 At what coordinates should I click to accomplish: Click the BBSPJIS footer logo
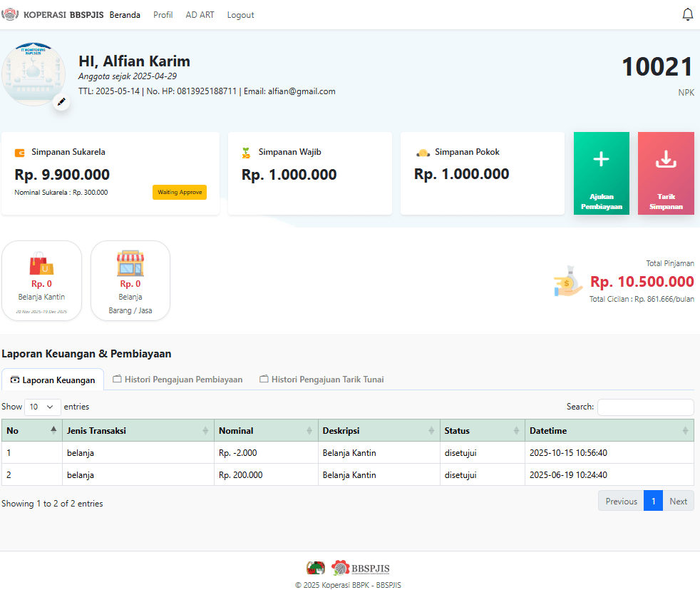tap(361, 568)
